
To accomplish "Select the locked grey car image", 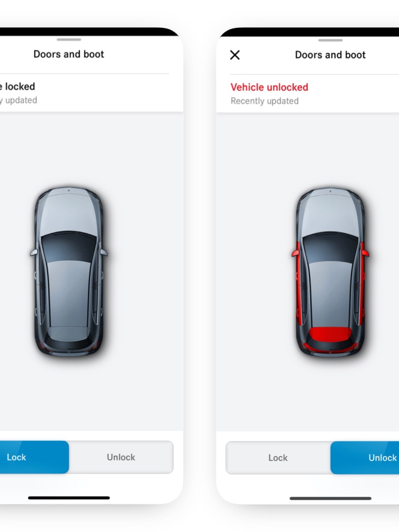I will [69, 271].
